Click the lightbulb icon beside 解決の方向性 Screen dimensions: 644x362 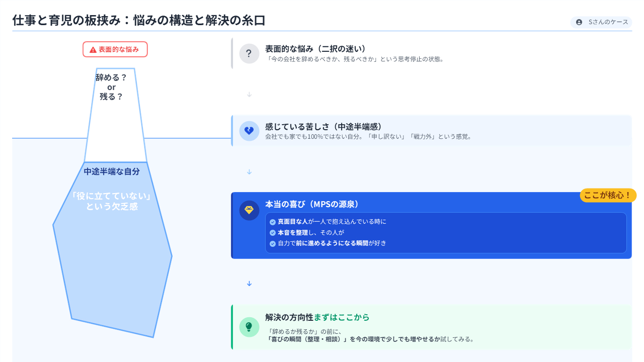click(x=249, y=326)
